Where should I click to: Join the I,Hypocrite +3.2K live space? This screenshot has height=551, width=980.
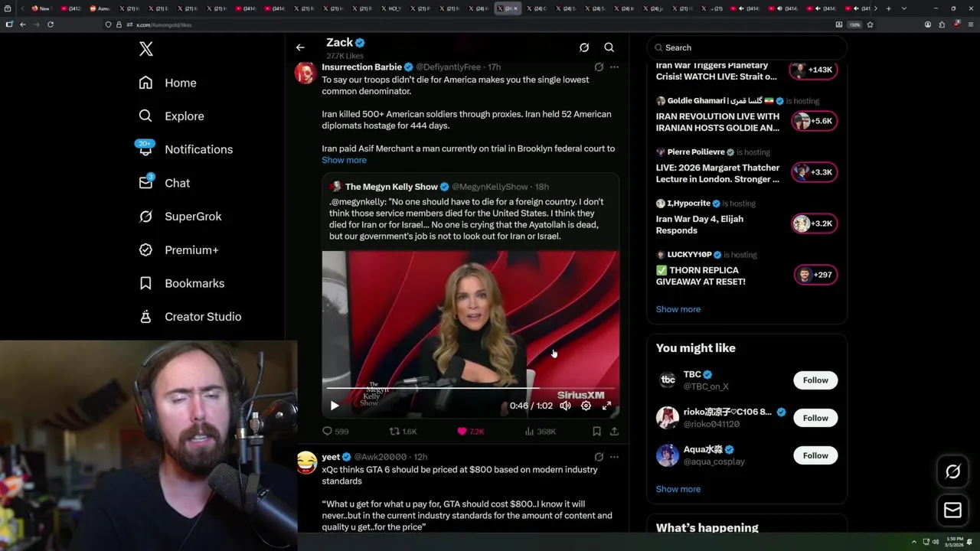[815, 223]
